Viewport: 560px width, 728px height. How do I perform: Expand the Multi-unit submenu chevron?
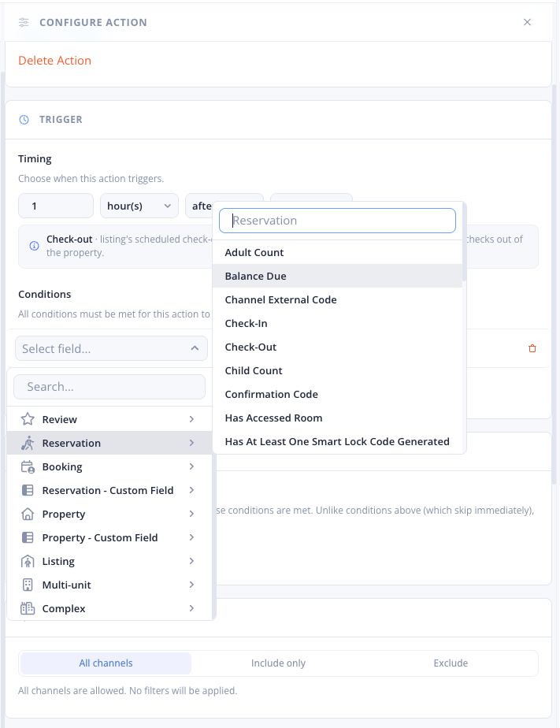tap(191, 585)
